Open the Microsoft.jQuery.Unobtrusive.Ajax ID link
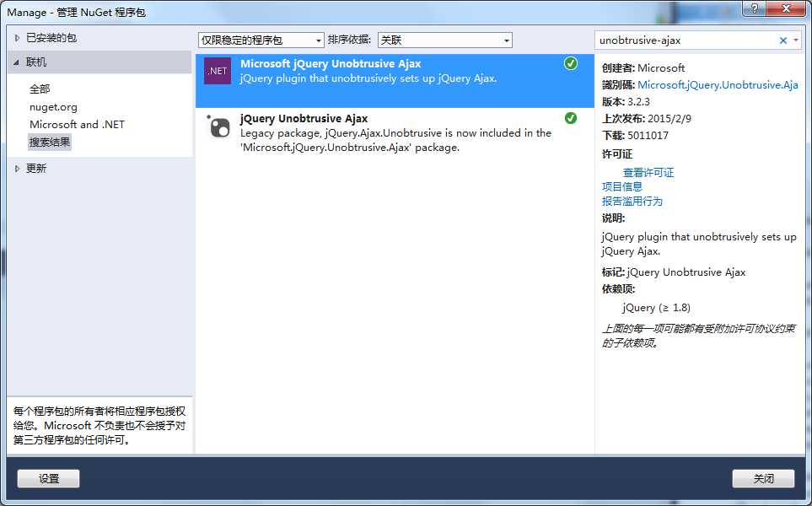Screen dimensions: 812x506 (x=718, y=85)
